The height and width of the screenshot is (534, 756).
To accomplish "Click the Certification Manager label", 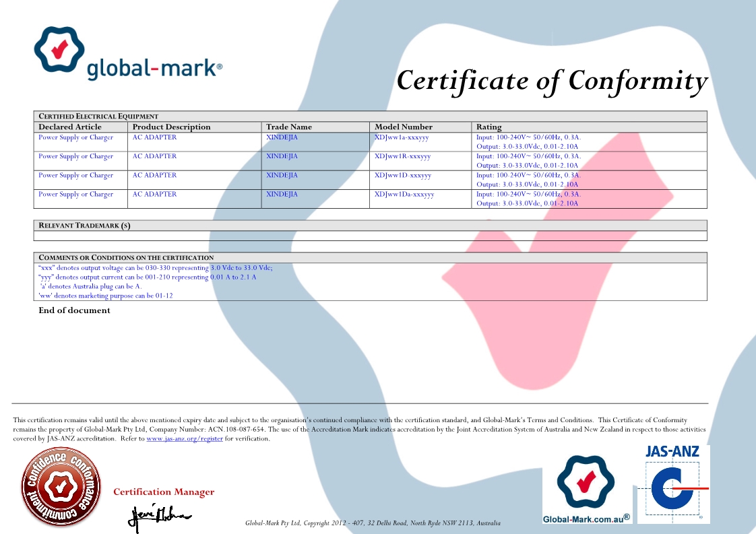I will click(x=164, y=492).
